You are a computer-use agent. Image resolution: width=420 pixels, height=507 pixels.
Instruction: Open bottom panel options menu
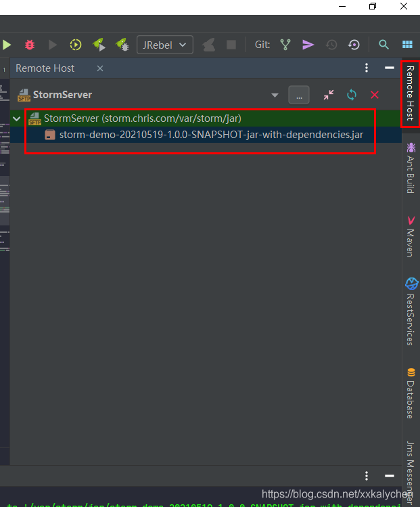click(x=367, y=476)
